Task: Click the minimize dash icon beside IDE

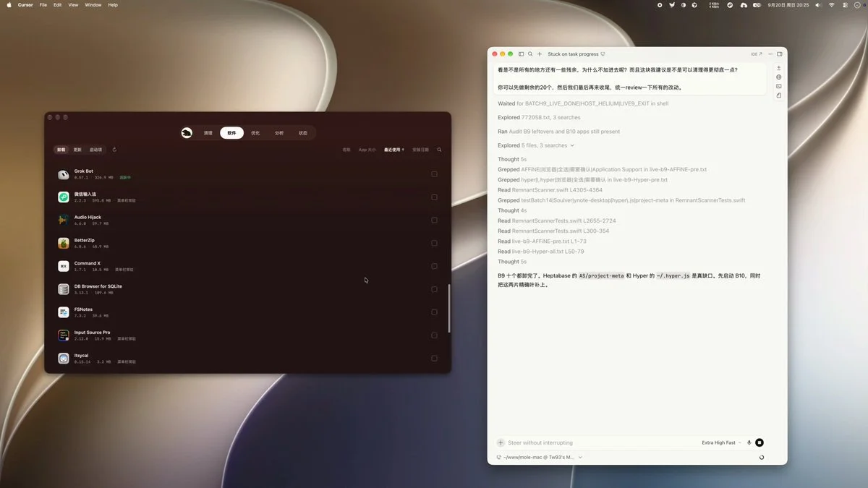Action: [770, 54]
